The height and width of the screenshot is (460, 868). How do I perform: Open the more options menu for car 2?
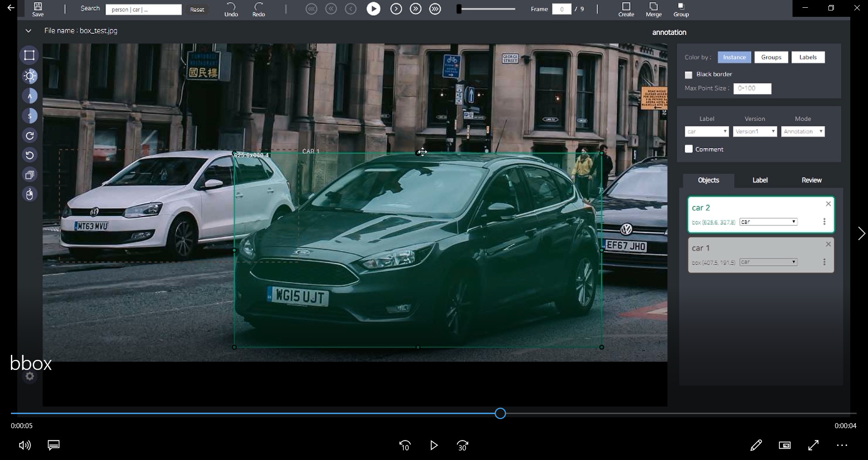pos(824,222)
